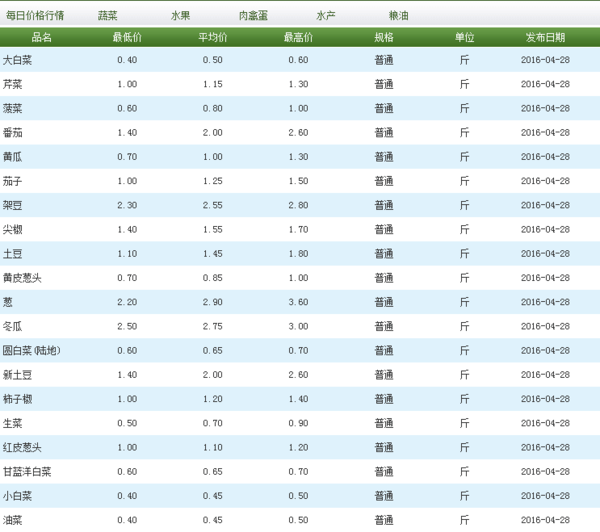
Task: Click 斤 unit in 黄瓜 row
Action: 465,157
